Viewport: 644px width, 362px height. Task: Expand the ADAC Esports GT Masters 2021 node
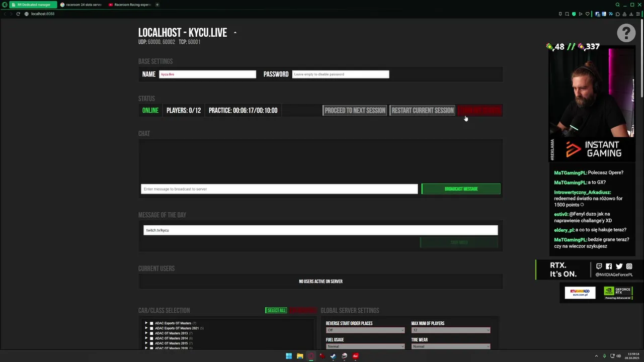pyautogui.click(x=146, y=328)
